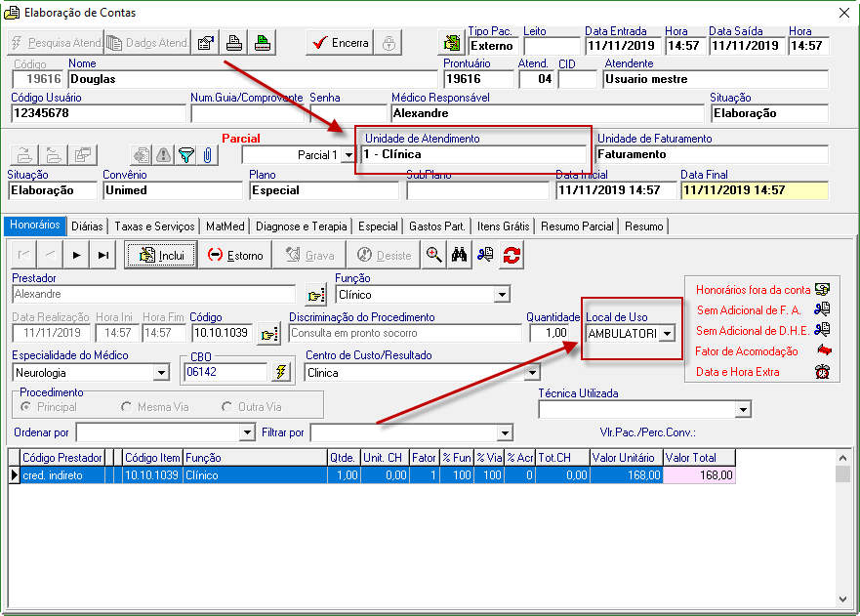Click the padlock icon next to Encerra
This screenshot has height=616, width=860.
(389, 43)
